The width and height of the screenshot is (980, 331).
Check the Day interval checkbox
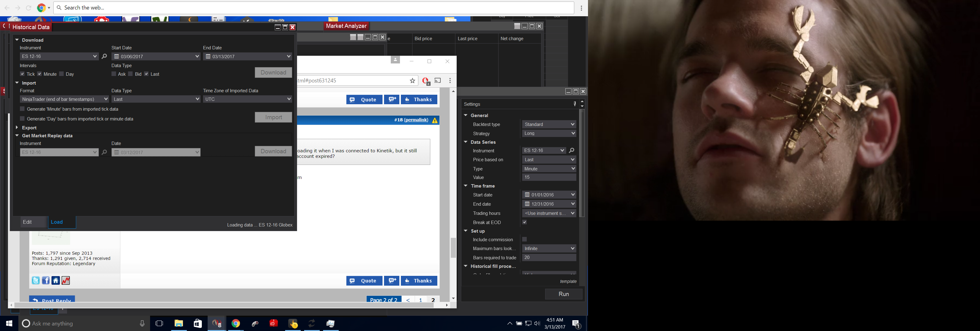(62, 74)
